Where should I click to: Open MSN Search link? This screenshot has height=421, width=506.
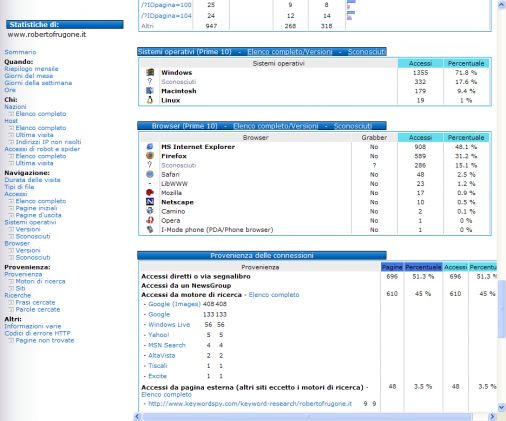point(167,345)
